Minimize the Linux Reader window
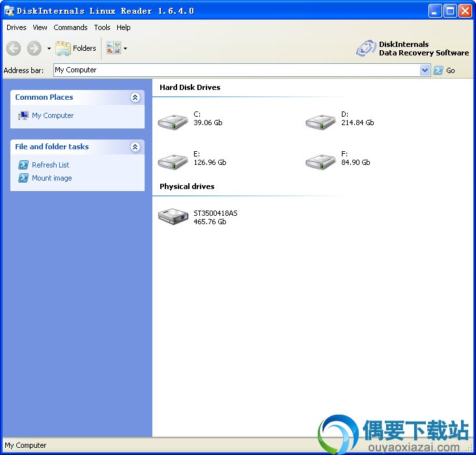 point(435,11)
